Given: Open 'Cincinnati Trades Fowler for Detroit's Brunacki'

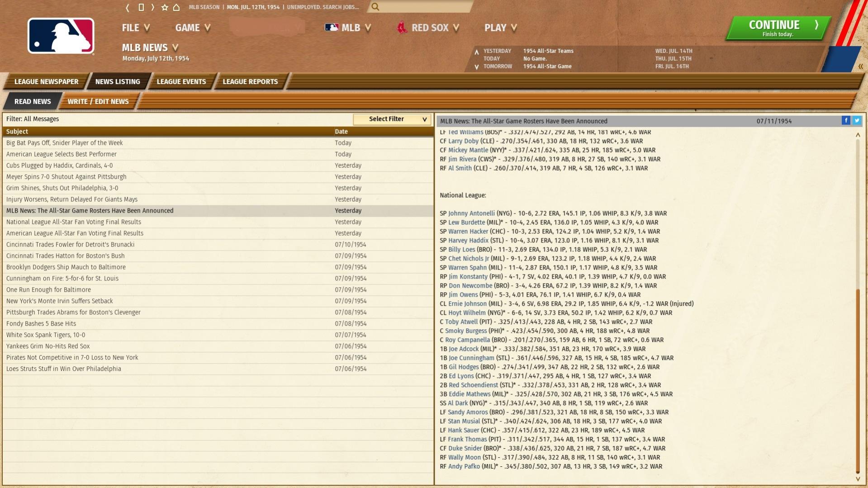Looking at the screenshot, I should [x=218, y=245].
